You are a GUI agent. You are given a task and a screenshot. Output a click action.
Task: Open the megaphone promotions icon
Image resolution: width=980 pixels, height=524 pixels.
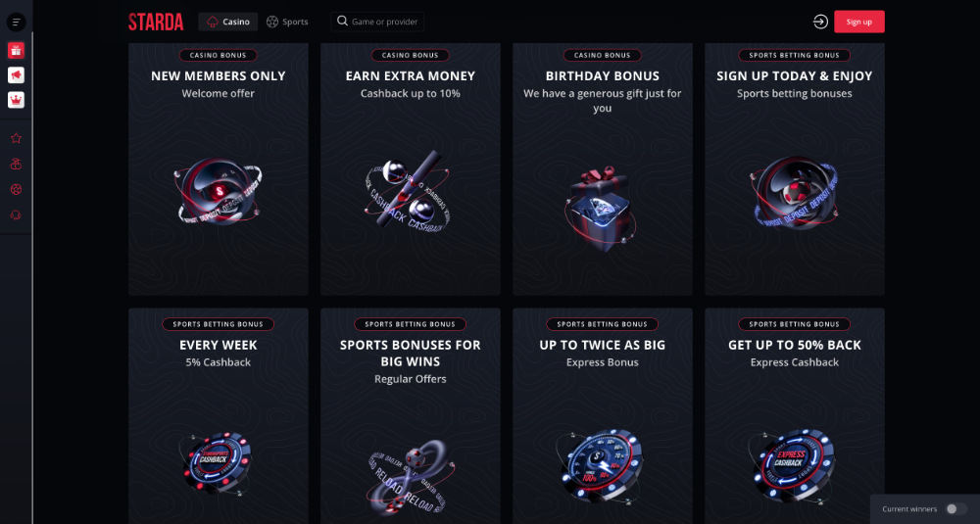[16, 75]
